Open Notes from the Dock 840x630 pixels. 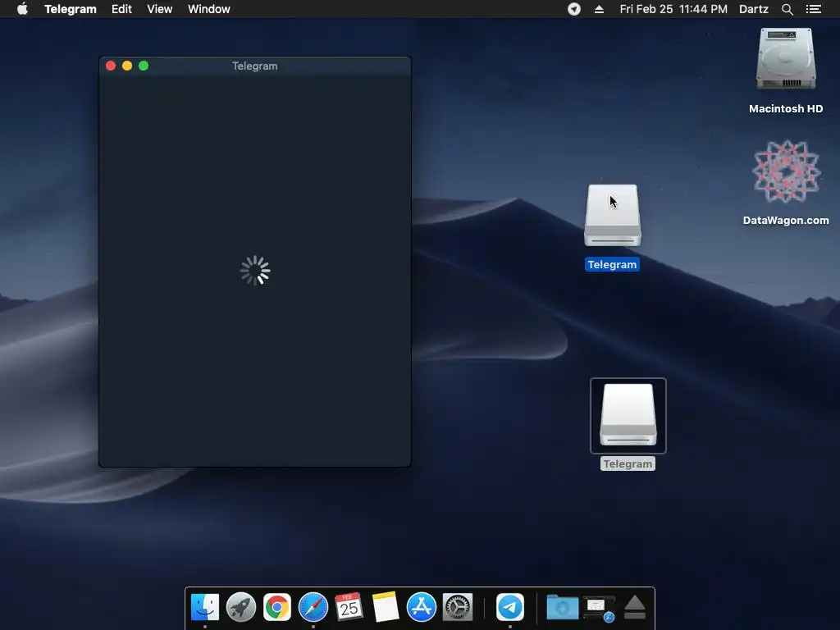coord(386,607)
